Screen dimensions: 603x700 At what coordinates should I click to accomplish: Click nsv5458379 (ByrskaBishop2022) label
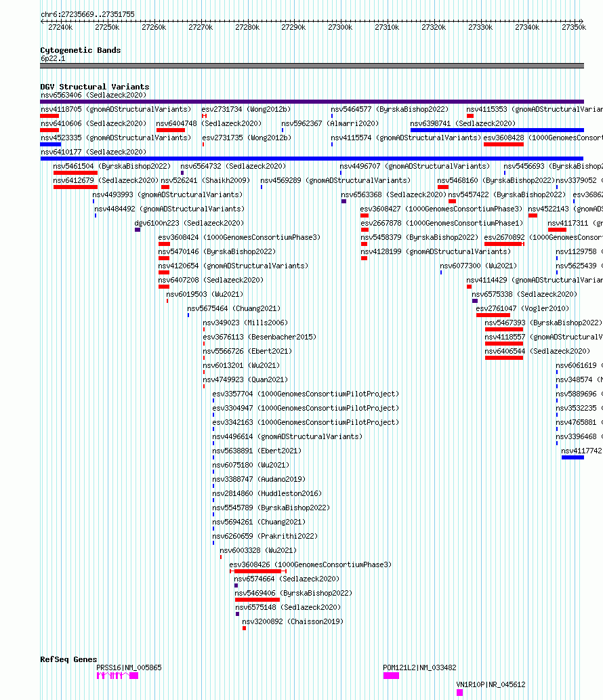tap(419, 238)
